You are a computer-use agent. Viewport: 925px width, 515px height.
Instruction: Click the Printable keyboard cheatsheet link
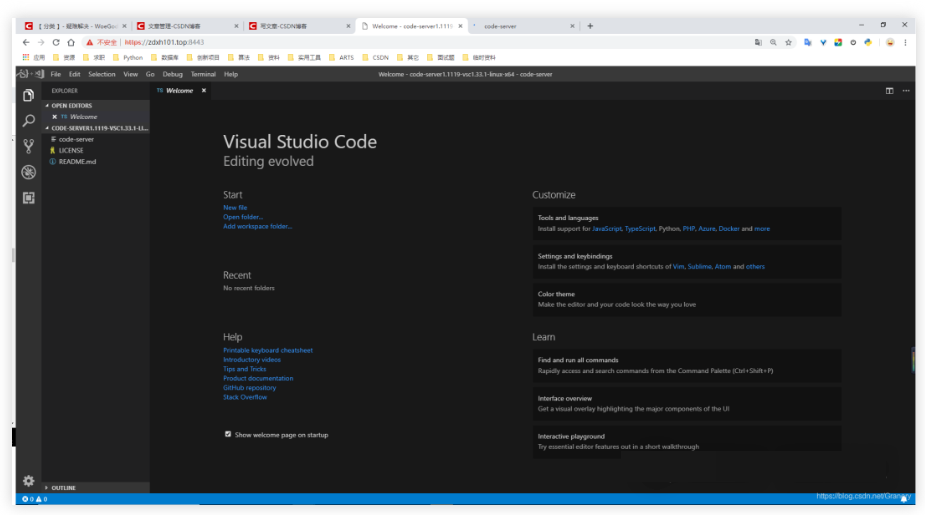tap(268, 351)
